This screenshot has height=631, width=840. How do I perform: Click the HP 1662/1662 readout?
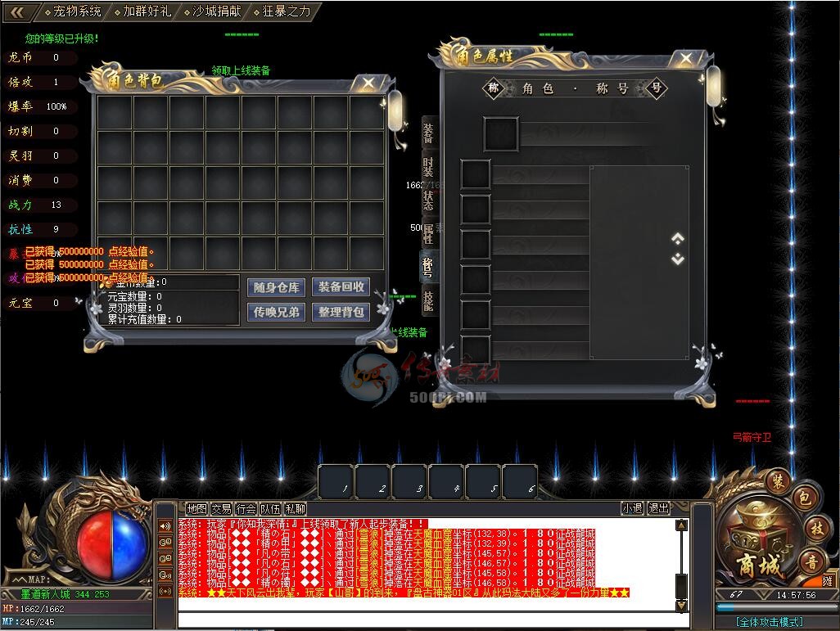coord(34,609)
